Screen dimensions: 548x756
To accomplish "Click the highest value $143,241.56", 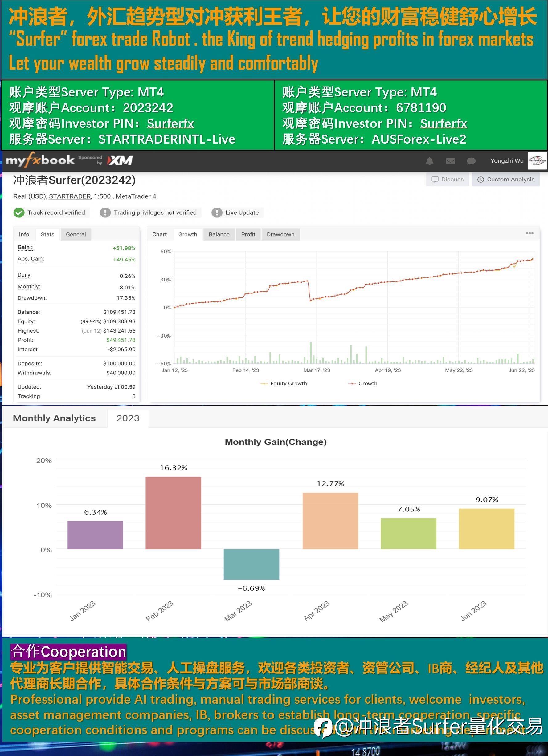I will 119,331.
